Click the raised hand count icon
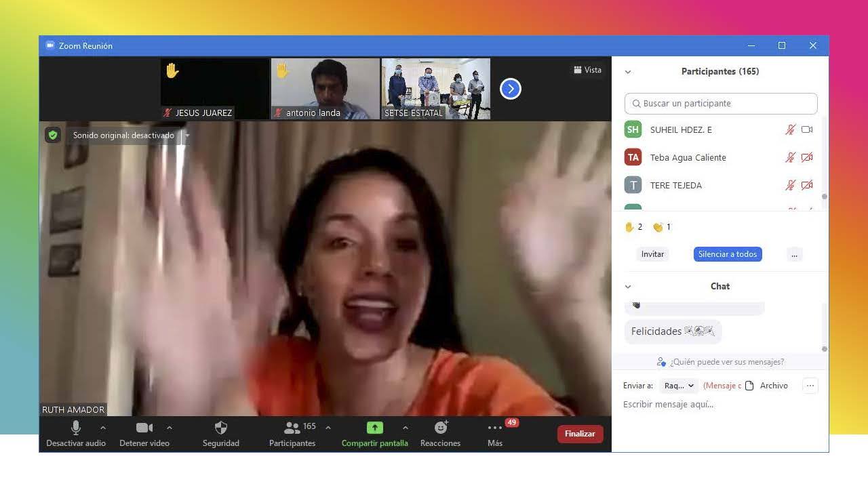Screen dimensions: 868x488 pos(629,227)
